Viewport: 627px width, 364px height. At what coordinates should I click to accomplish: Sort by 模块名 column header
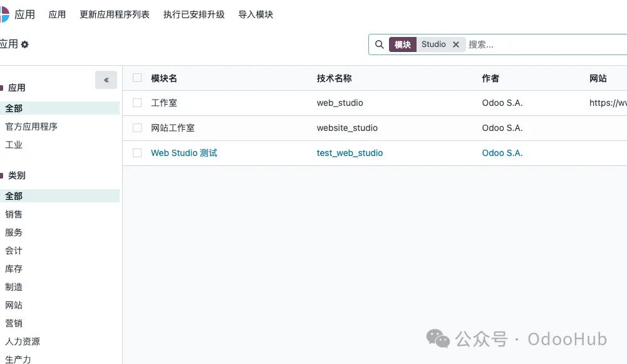click(164, 78)
